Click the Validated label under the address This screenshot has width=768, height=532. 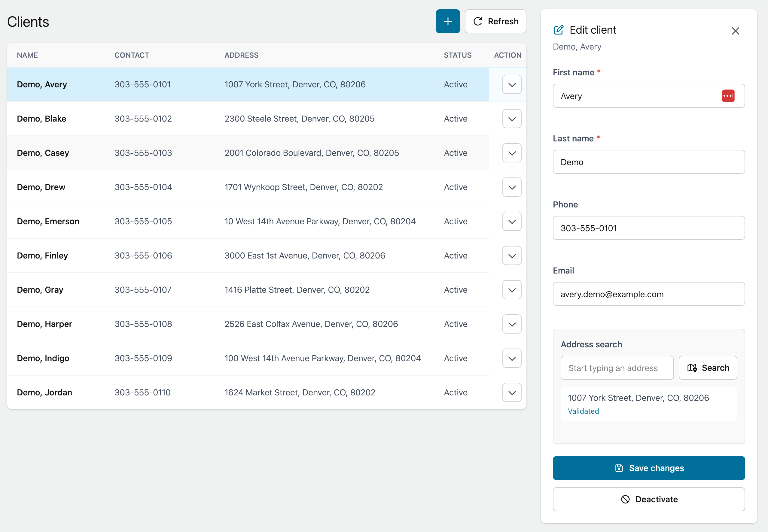583,411
